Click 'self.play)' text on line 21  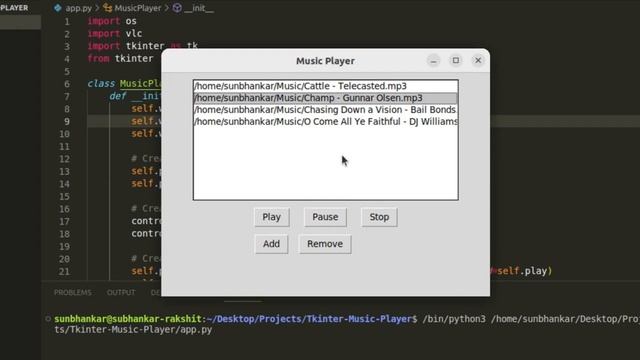(524, 271)
